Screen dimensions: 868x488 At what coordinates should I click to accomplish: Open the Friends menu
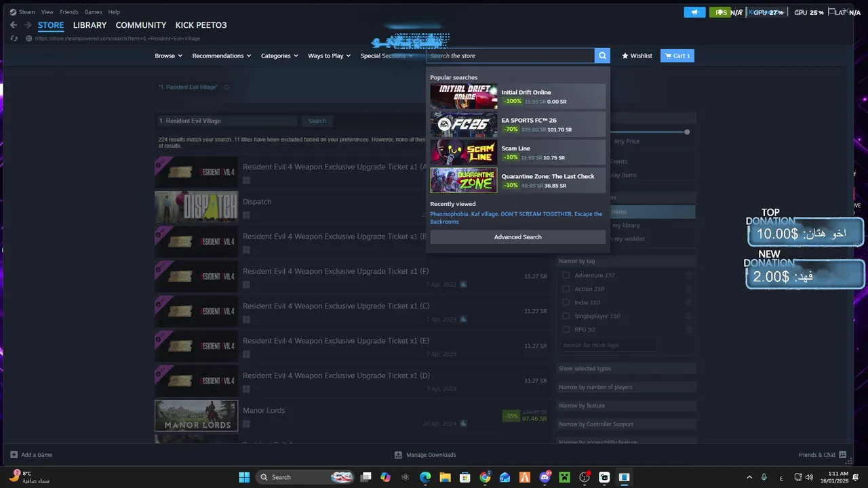tap(68, 12)
